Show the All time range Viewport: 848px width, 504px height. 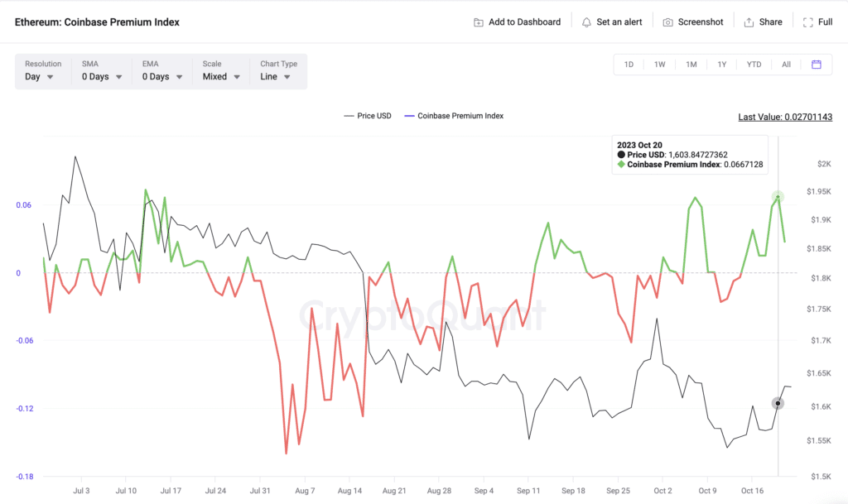[x=786, y=65]
